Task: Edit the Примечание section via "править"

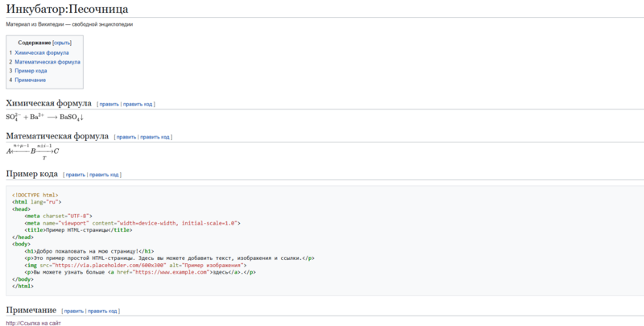Action: [73, 311]
